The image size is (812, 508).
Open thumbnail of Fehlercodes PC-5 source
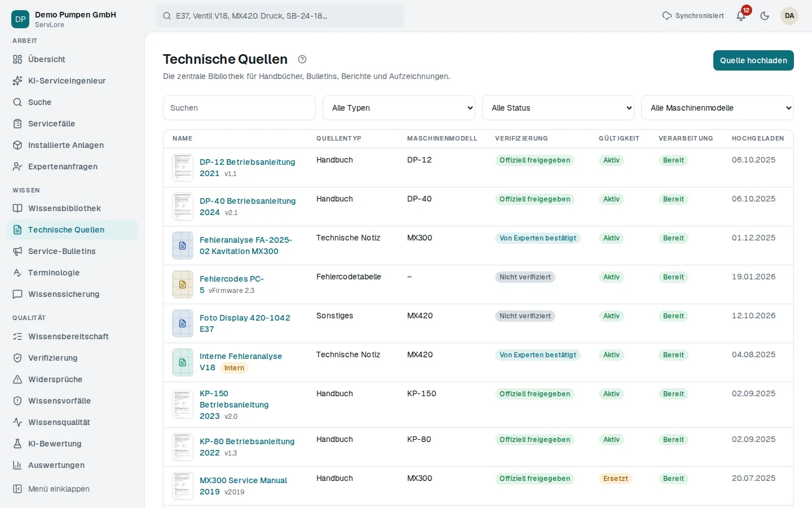pyautogui.click(x=183, y=284)
